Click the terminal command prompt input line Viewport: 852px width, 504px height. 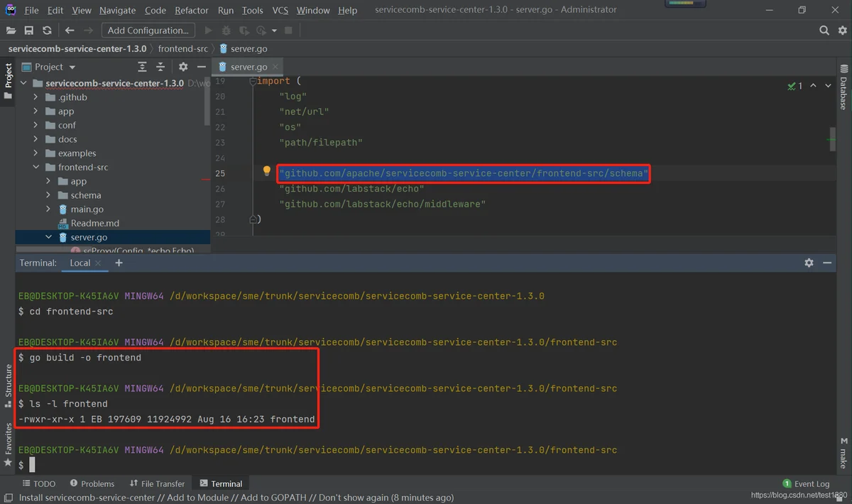tap(426, 465)
